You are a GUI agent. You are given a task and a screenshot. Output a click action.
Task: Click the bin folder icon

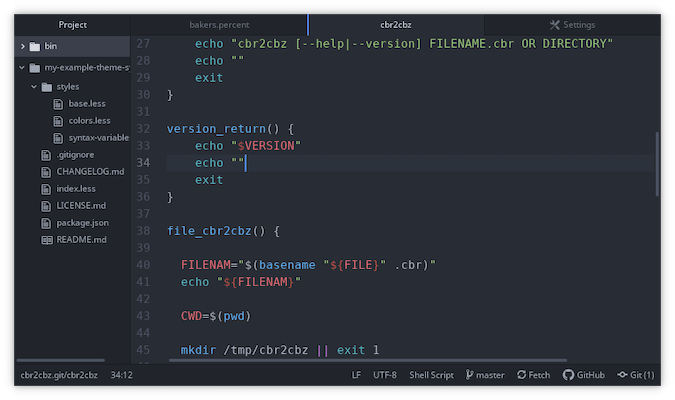pyautogui.click(x=36, y=46)
